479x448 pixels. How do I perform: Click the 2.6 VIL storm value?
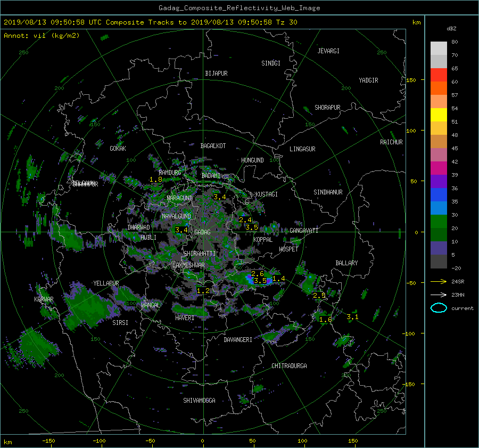(257, 274)
